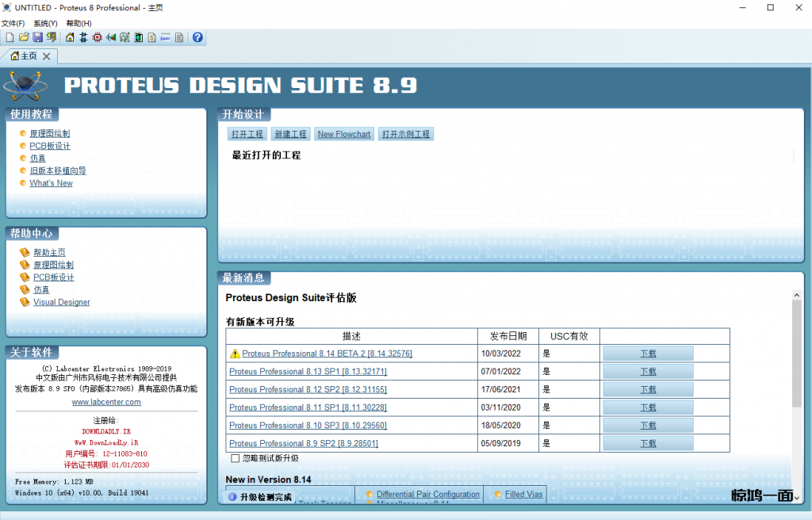Click the Save Project floppy icon
812x520 pixels.
[37, 37]
